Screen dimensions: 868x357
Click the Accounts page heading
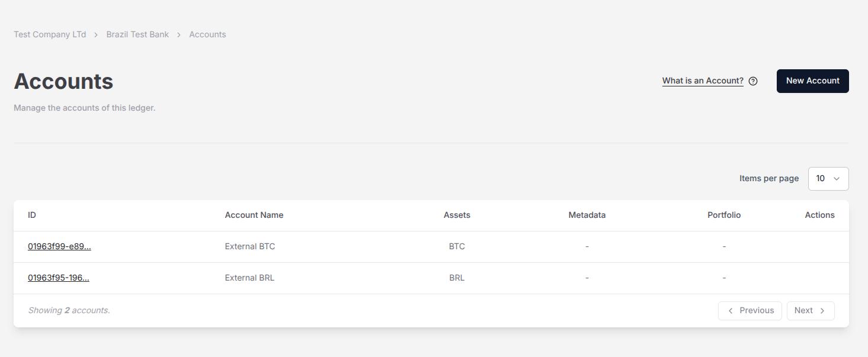click(x=63, y=82)
